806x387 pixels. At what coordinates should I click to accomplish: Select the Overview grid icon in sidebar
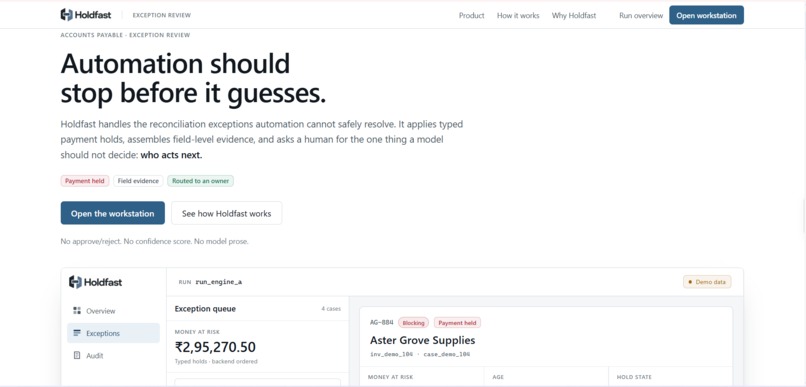click(x=77, y=310)
